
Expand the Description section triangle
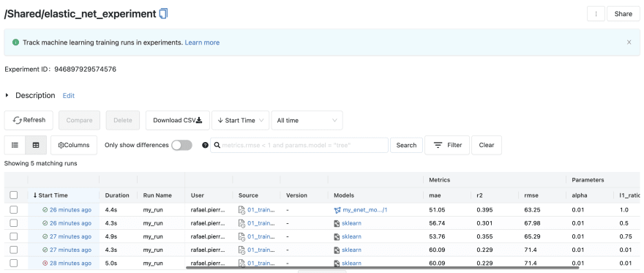pyautogui.click(x=7, y=95)
